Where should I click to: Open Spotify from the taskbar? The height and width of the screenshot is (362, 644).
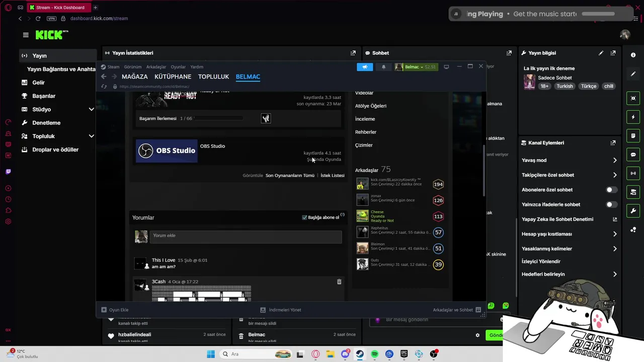tap(374, 354)
